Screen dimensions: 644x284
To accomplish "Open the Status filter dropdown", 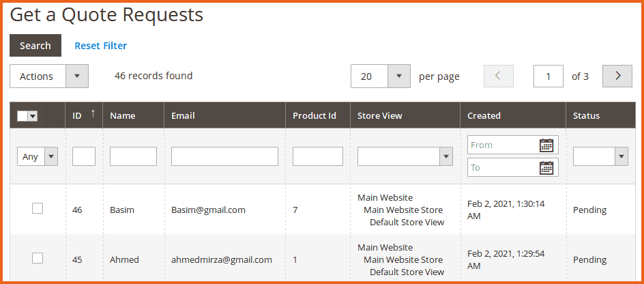I will pyautogui.click(x=600, y=156).
